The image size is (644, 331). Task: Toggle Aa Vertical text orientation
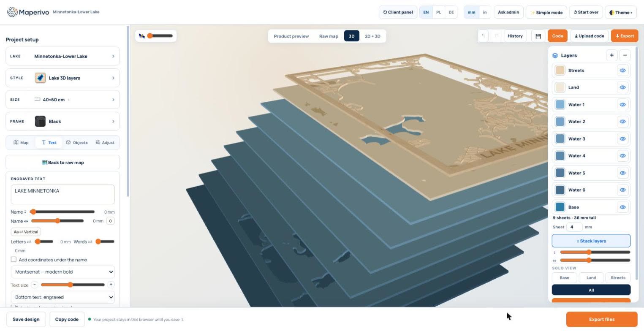[x=26, y=232]
